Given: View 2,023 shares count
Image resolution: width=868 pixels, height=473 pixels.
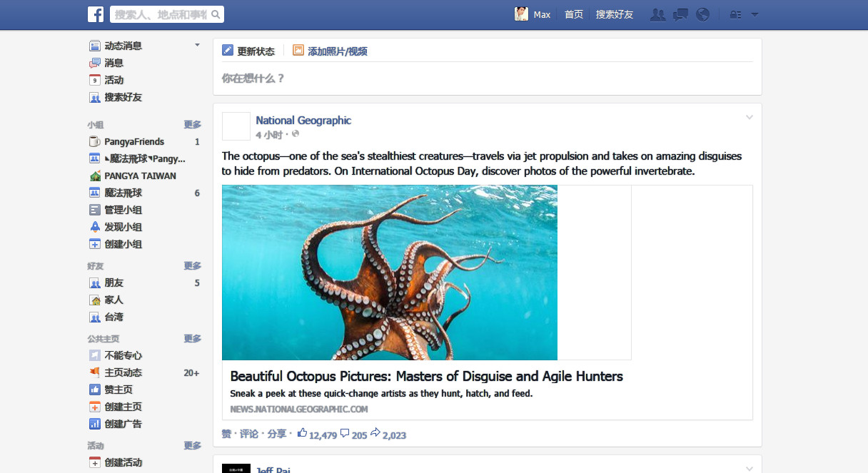Looking at the screenshot, I should tap(388, 434).
